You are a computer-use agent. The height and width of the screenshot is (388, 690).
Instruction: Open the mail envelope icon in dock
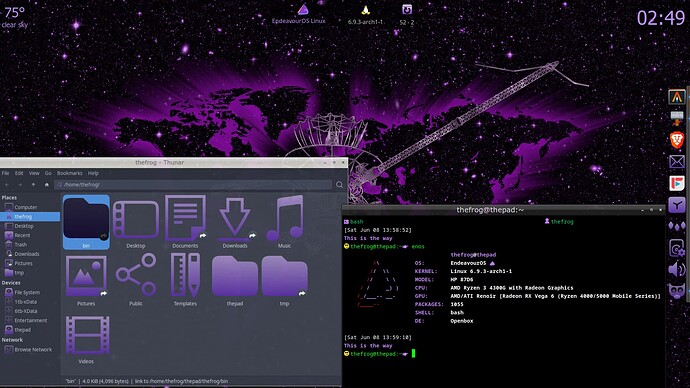point(677,162)
